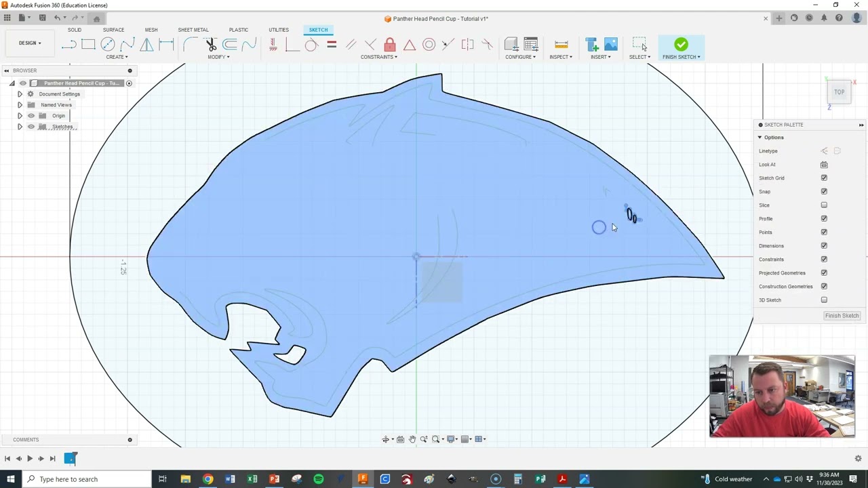The width and height of the screenshot is (868, 488).
Task: Select the Fillet tool
Action: pos(191,45)
